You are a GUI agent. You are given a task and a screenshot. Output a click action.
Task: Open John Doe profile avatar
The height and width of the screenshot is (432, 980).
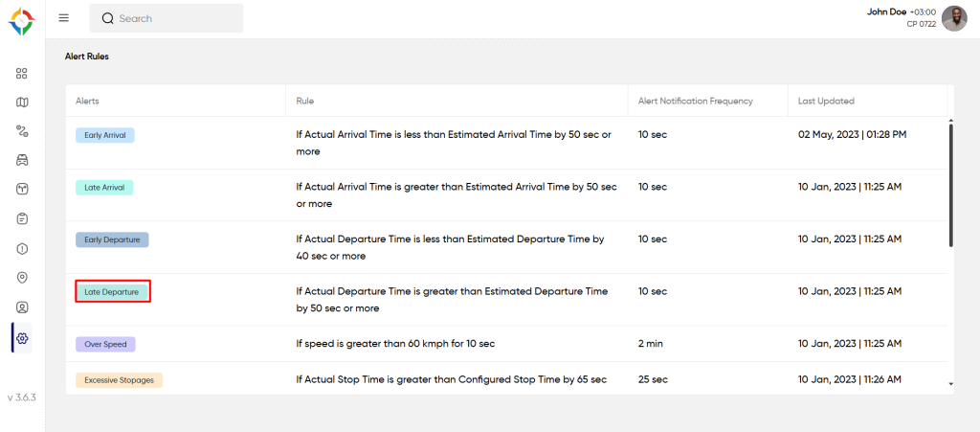click(954, 18)
